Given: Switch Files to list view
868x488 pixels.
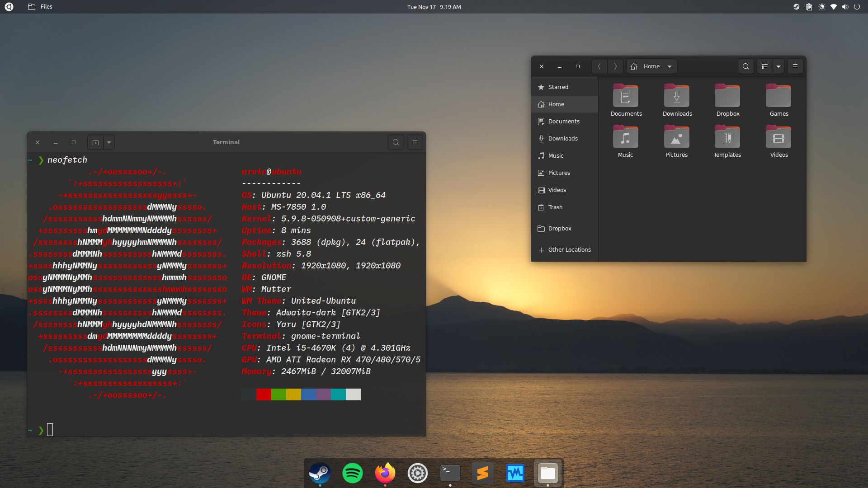Looking at the screenshot, I should coord(764,66).
